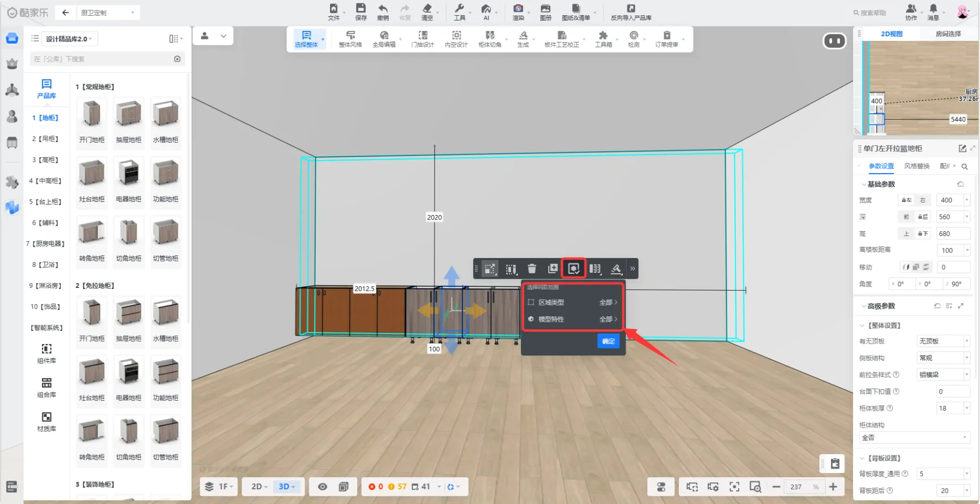Switch to the 风格替换 tab
This screenshot has height=504, width=980.
(x=916, y=166)
